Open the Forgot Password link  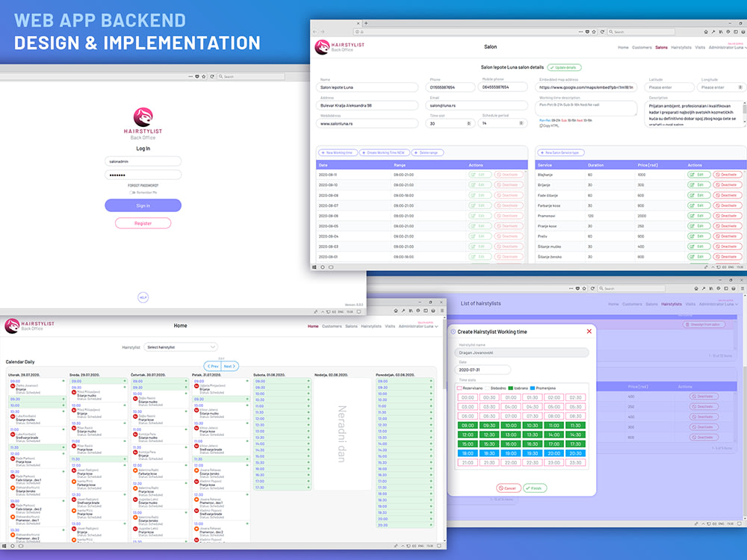point(143,185)
